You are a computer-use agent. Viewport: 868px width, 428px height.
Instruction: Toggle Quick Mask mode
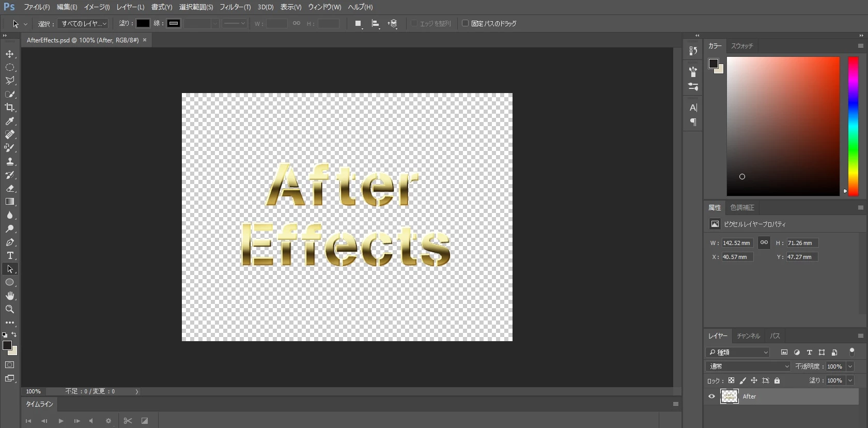pos(10,365)
